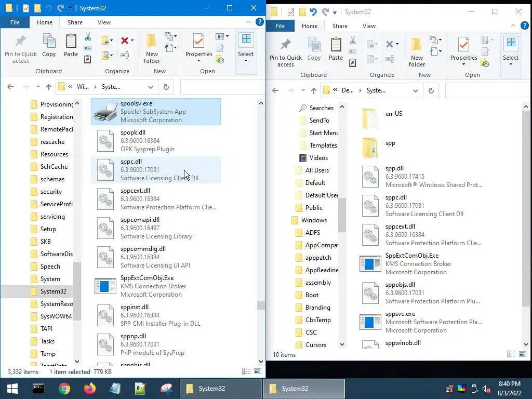This screenshot has height=399, width=532.
Task: Select sppsvc.exe in right file list
Action: 421,322
